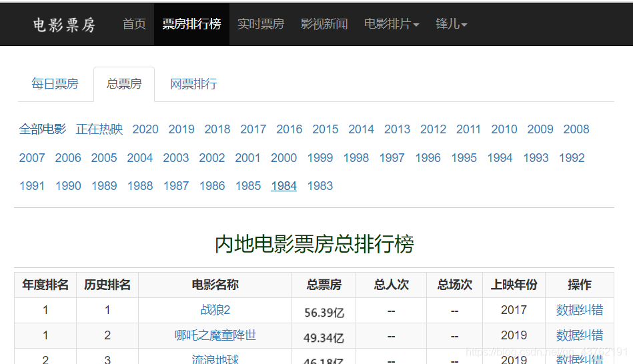Filter by 全部电影
This screenshot has height=364, width=633.
pos(43,129)
